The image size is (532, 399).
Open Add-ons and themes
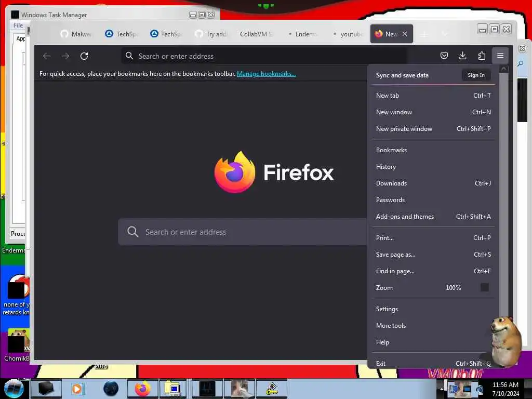(x=433, y=217)
